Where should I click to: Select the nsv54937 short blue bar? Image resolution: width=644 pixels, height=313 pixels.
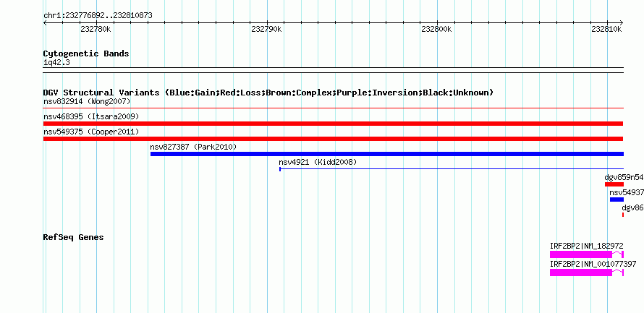[617, 200]
